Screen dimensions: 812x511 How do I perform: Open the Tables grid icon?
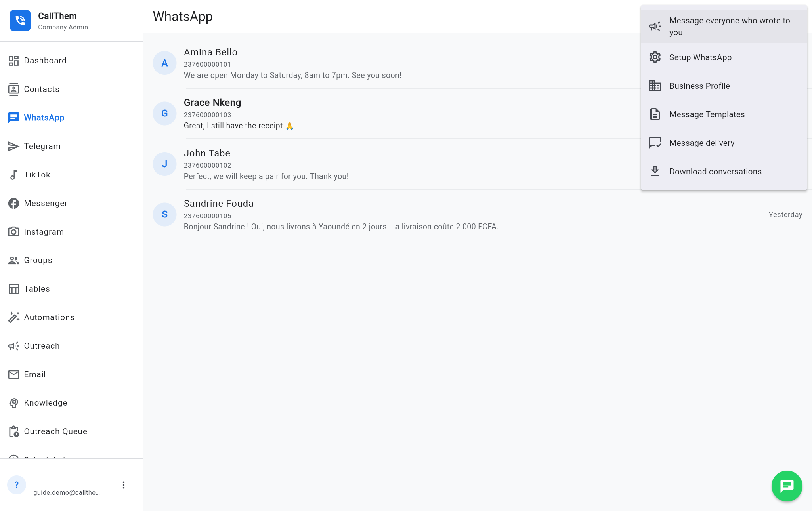(x=13, y=289)
